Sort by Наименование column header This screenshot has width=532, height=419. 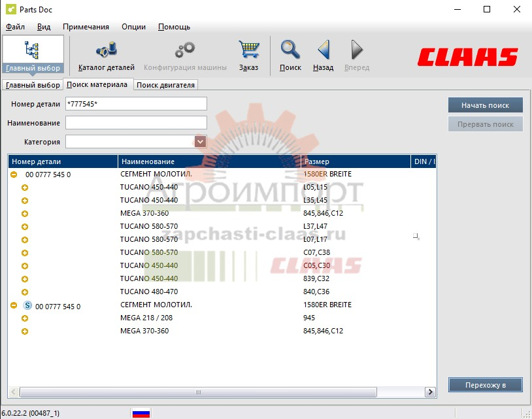pyautogui.click(x=209, y=161)
